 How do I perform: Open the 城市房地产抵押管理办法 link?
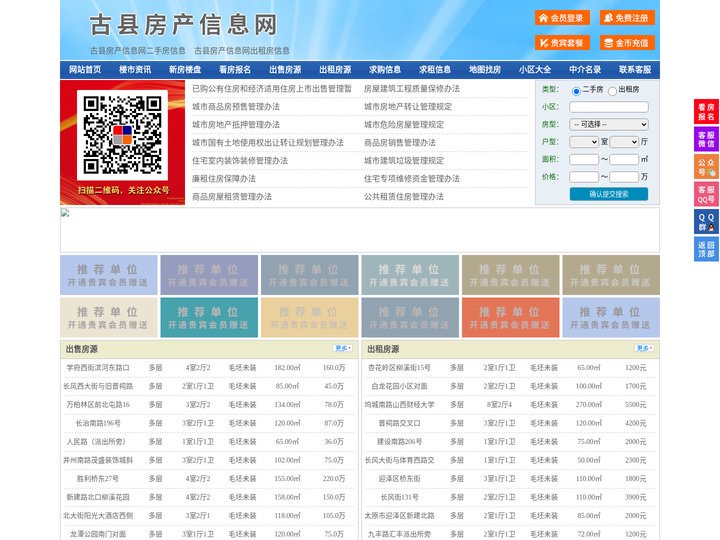236,124
